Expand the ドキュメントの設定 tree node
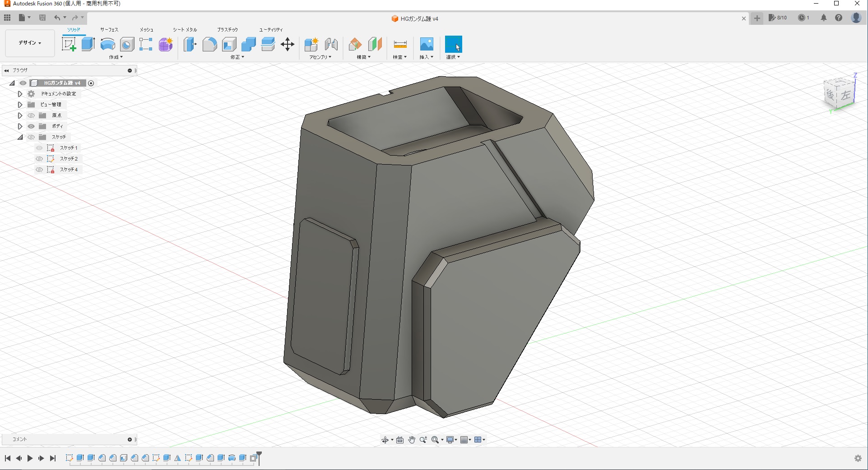 tap(20, 94)
